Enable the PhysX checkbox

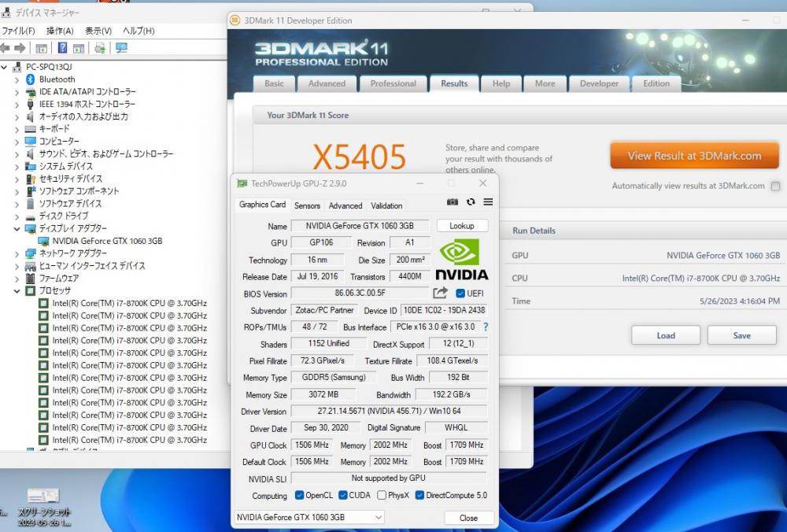coord(382,495)
